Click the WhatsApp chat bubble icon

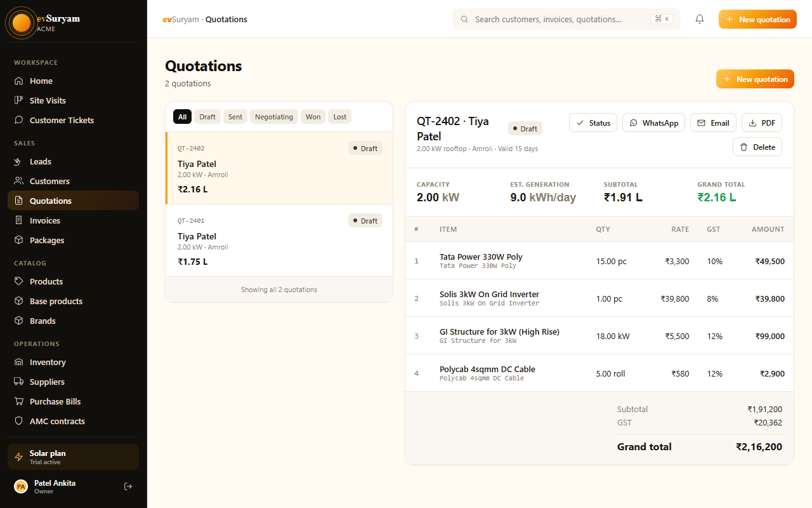coord(634,123)
